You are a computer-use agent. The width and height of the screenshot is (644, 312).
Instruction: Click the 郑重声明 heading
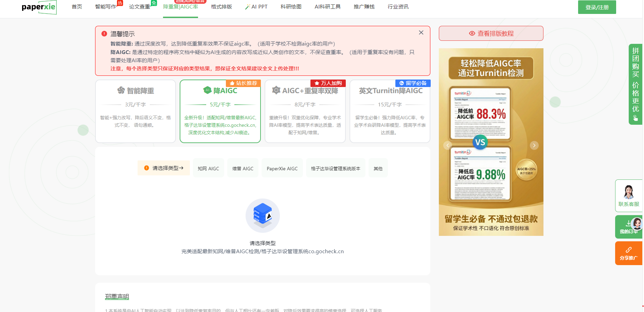pyautogui.click(x=117, y=296)
